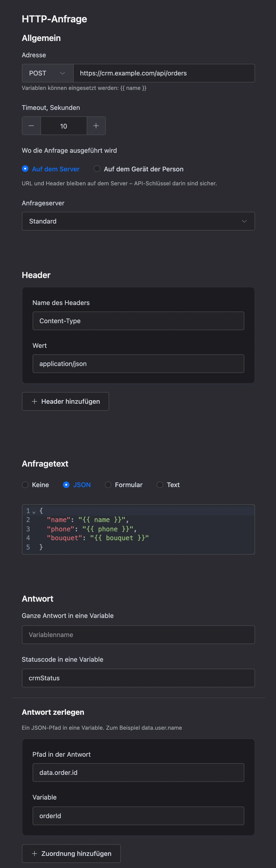
Task: Edit the orderId variable field
Action: (x=138, y=816)
